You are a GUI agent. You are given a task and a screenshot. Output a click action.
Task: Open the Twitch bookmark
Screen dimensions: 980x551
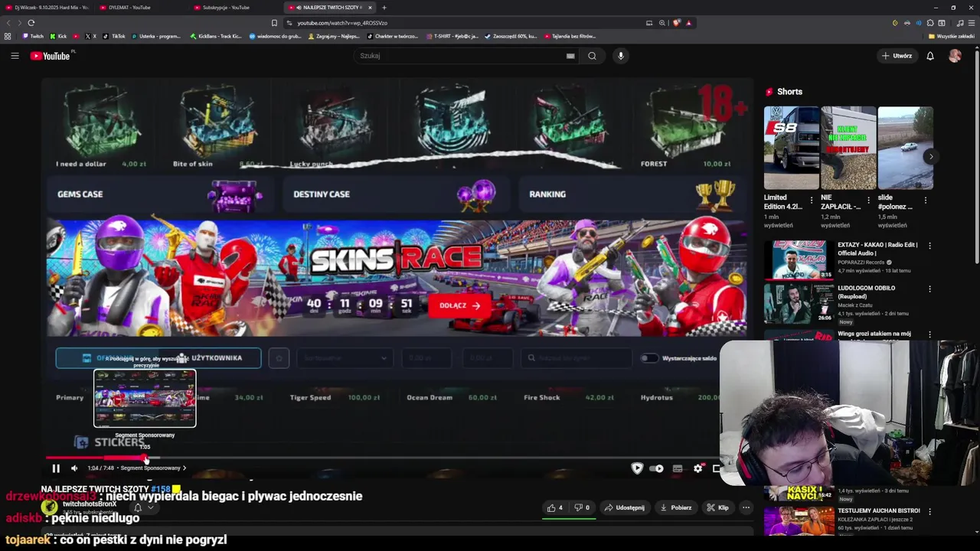(x=33, y=36)
